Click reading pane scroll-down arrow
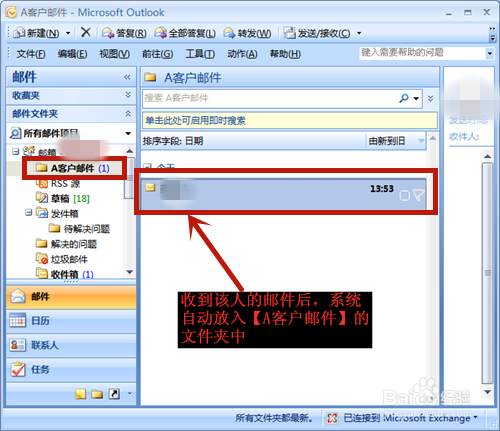The height and width of the screenshot is (431, 500). pos(488,392)
